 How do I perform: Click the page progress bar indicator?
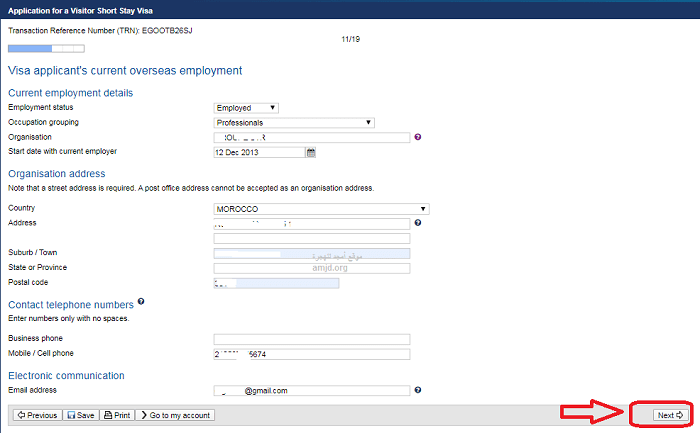pos(31,47)
